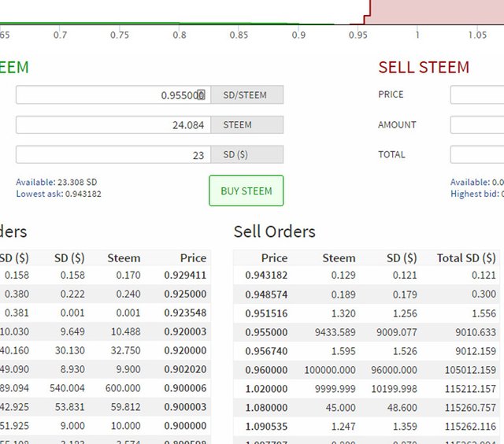The width and height of the screenshot is (504, 444).
Task: Click the Sell Orders Steem column header
Action: 339,258
